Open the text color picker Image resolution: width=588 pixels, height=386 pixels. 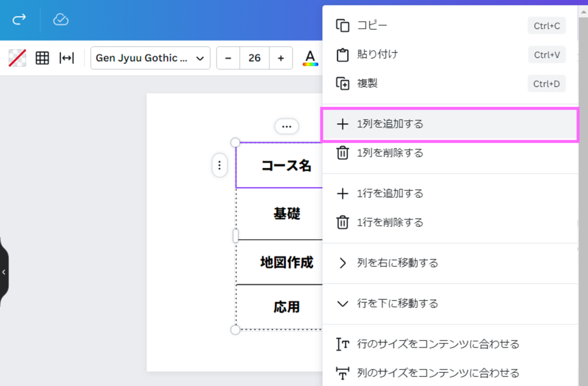coord(310,58)
